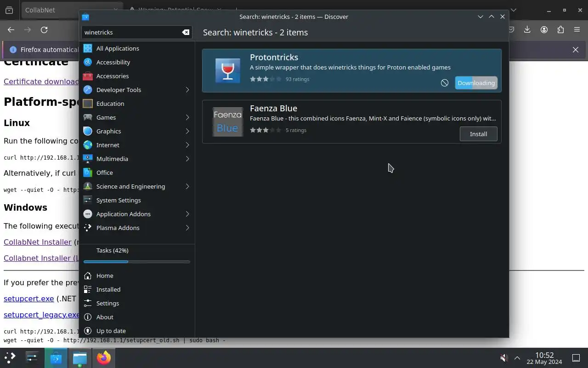
Task: Open the Protontricks app icon
Action: (228, 71)
